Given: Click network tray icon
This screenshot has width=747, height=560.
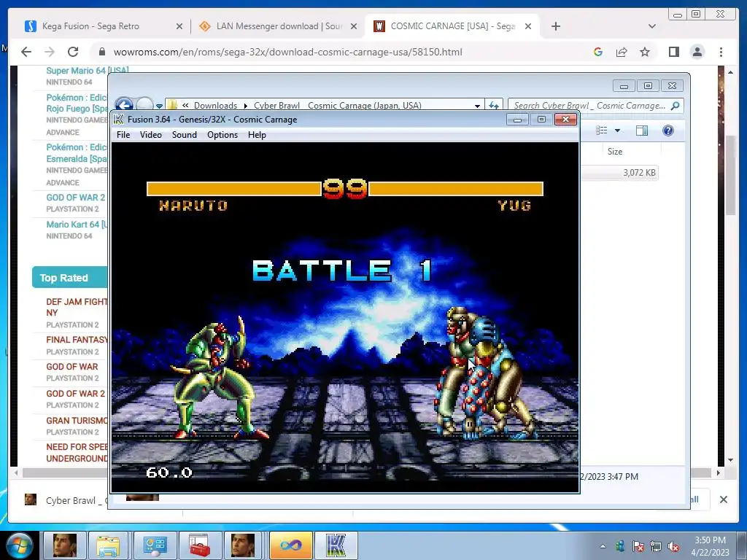Looking at the screenshot, I should click(x=656, y=546).
